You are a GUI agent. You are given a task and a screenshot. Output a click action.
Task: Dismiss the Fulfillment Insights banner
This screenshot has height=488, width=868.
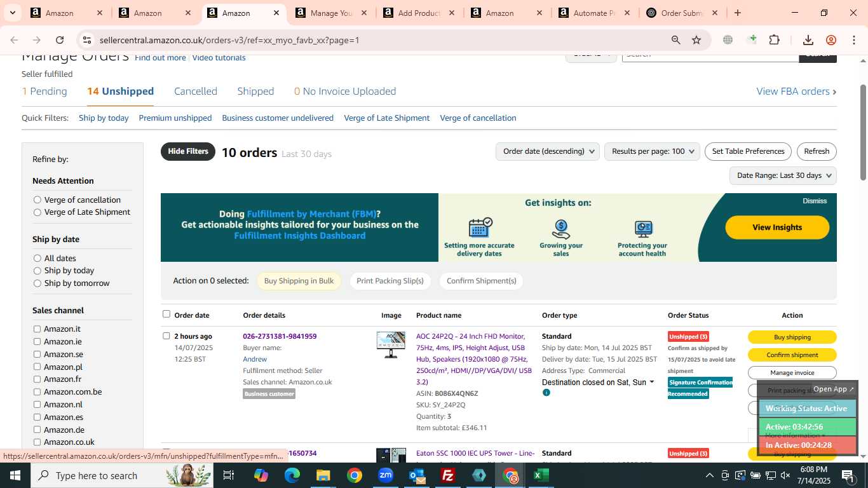[815, 201]
